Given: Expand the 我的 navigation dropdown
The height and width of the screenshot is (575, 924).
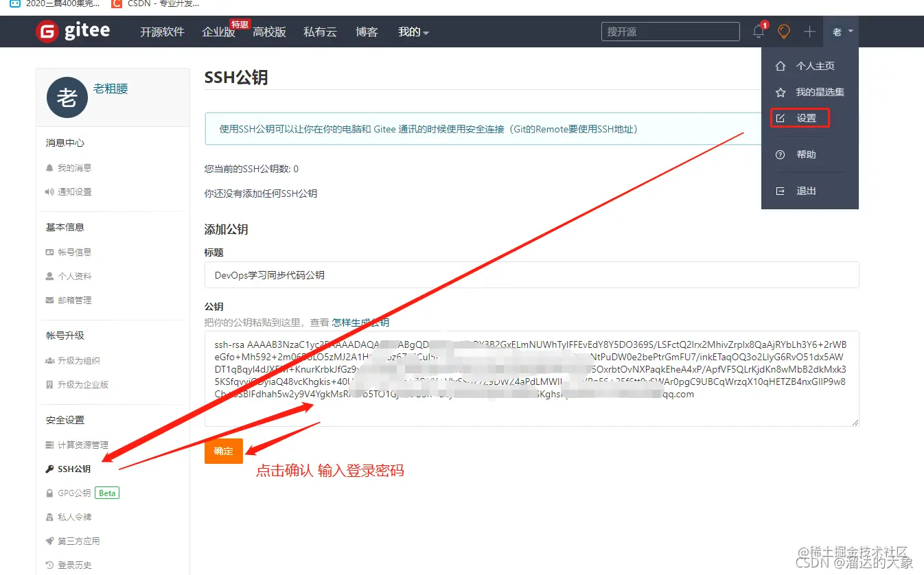Looking at the screenshot, I should (x=413, y=31).
